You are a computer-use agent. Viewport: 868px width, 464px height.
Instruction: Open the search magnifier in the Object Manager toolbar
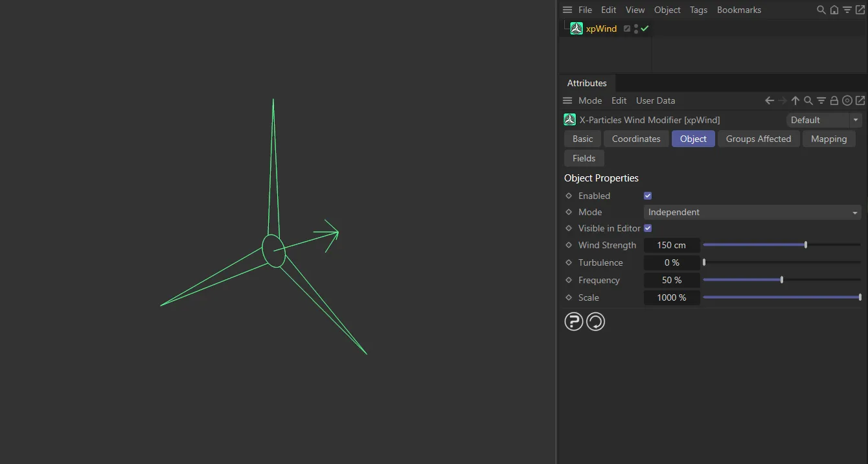[821, 10]
